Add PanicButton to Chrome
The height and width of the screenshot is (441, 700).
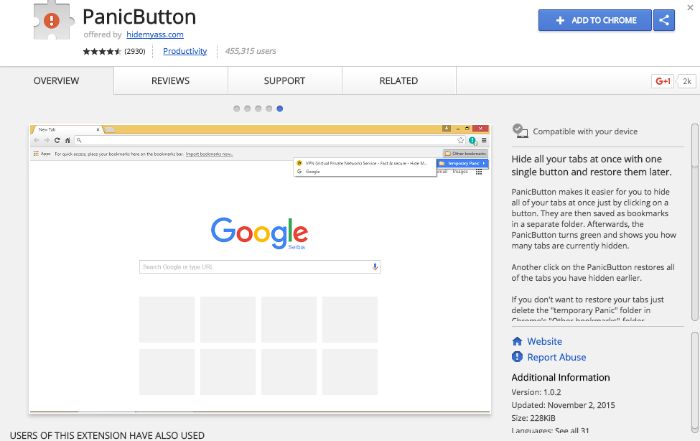click(x=595, y=20)
